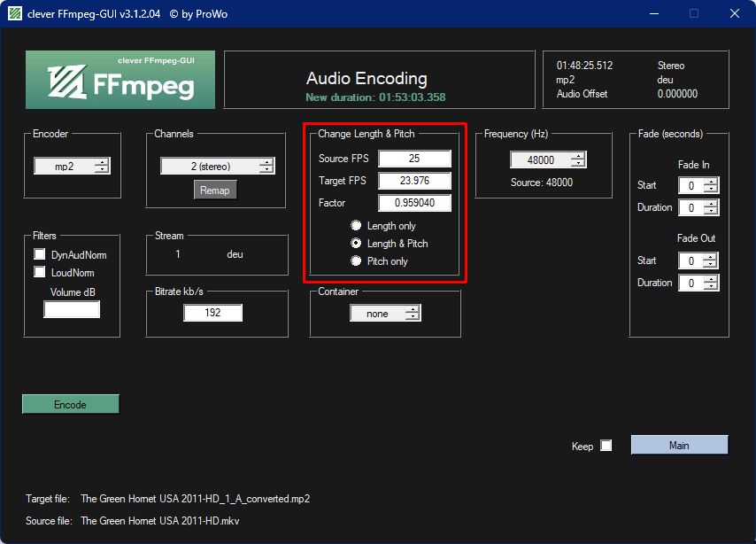
Task: Adjust the Fade In Start spinner arrows
Action: tap(711, 185)
